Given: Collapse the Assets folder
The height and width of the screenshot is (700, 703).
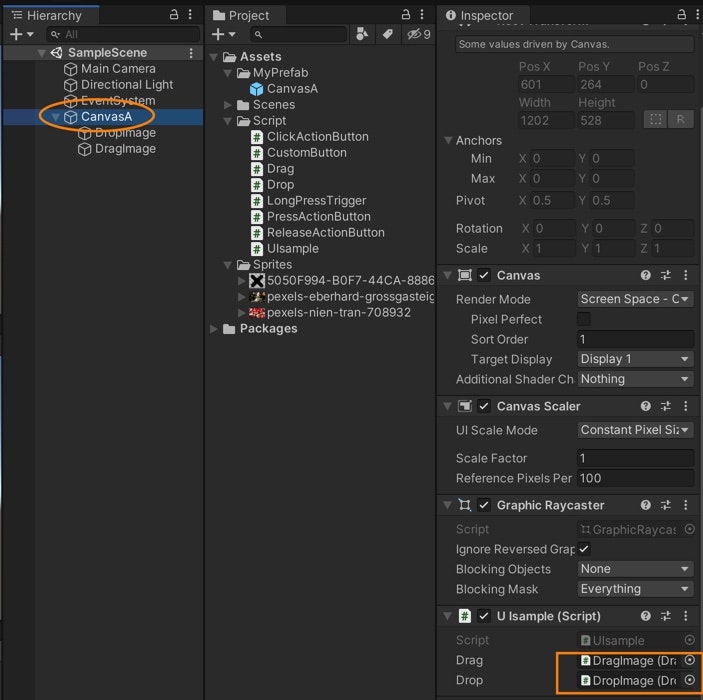Looking at the screenshot, I should pyautogui.click(x=214, y=57).
